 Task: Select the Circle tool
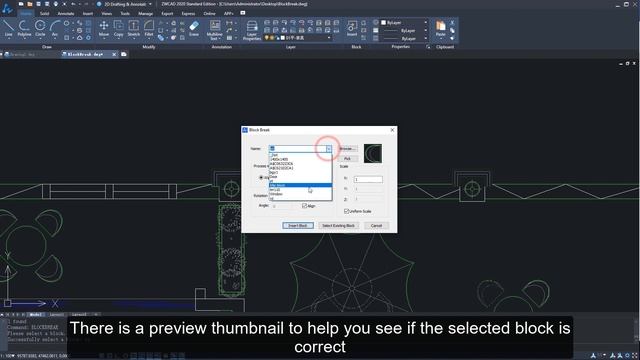[x=40, y=29]
